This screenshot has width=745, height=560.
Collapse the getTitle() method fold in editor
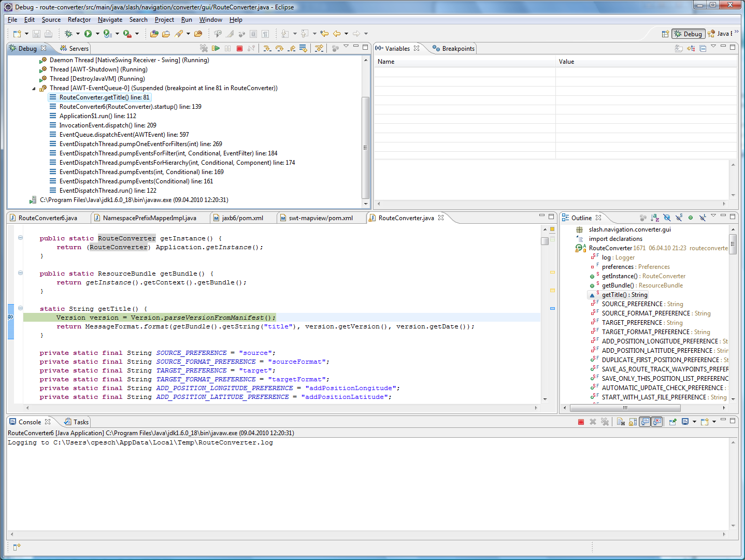pyautogui.click(x=20, y=308)
